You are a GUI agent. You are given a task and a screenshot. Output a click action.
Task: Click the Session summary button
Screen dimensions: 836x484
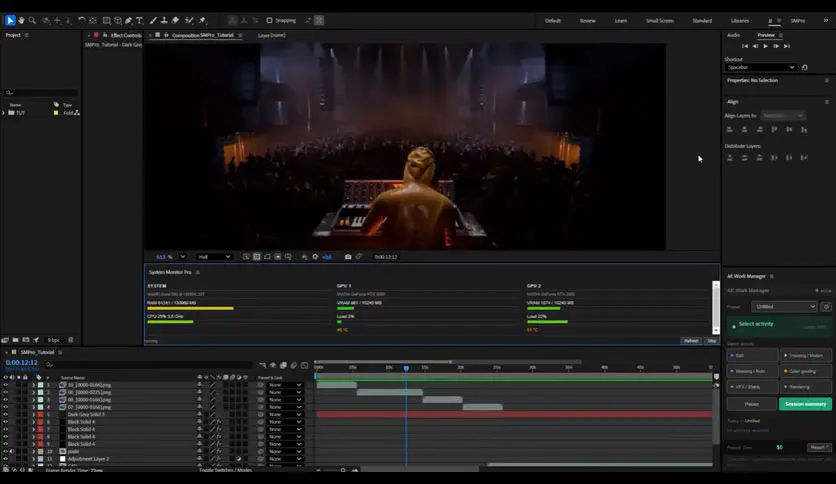[x=805, y=404]
